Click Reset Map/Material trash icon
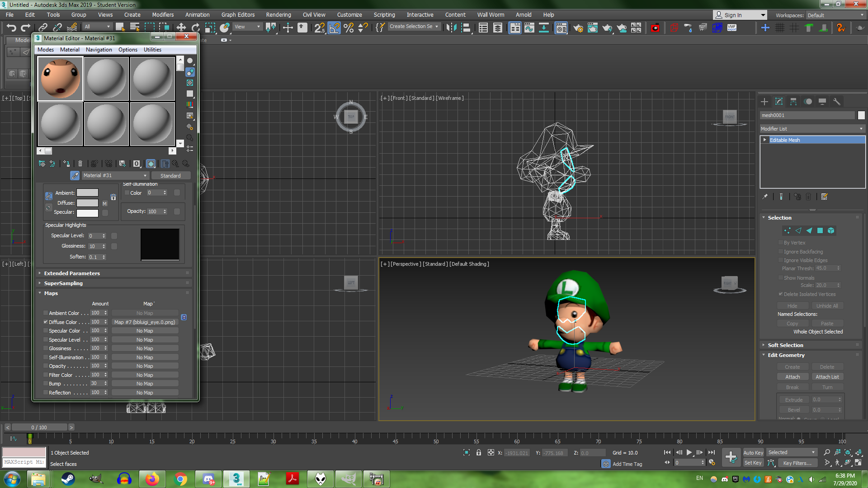868x488 pixels. [80, 164]
